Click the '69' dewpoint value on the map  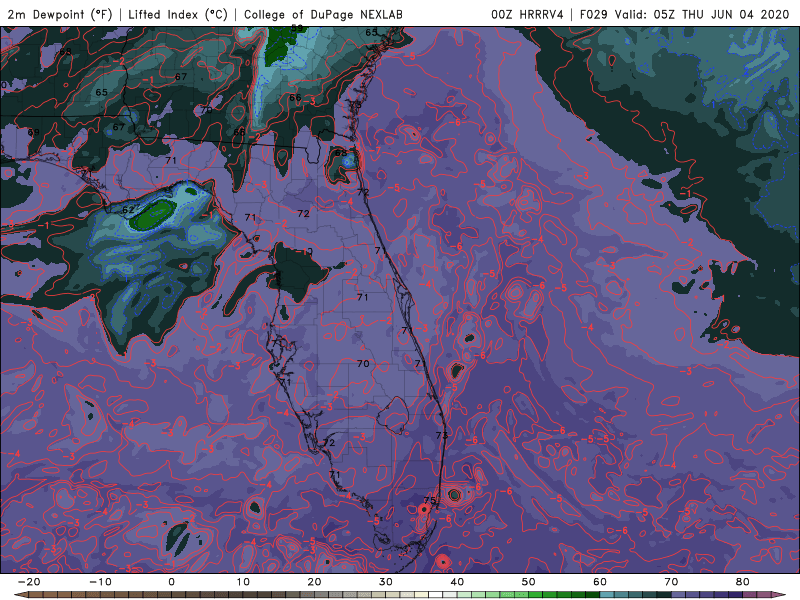click(34, 132)
